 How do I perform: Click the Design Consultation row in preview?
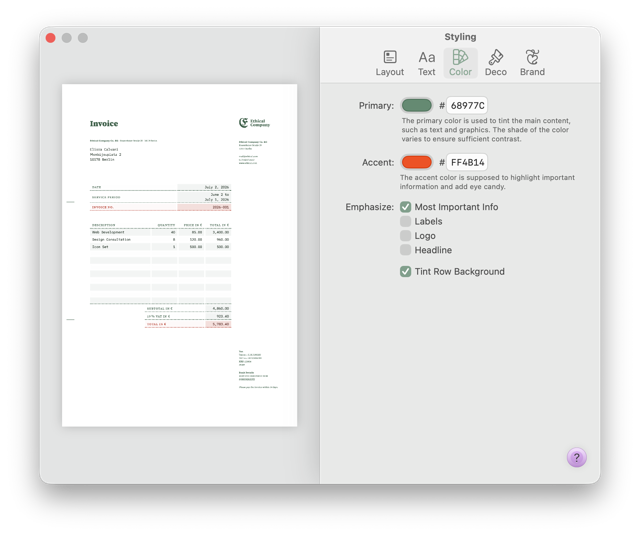tap(160, 240)
